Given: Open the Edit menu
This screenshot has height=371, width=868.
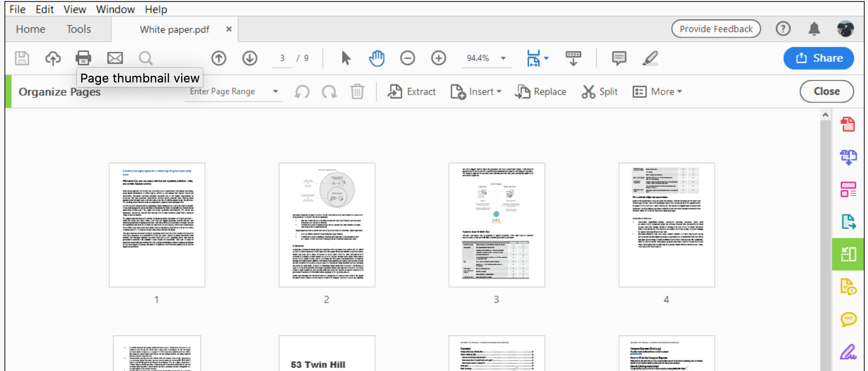Looking at the screenshot, I should (x=44, y=9).
